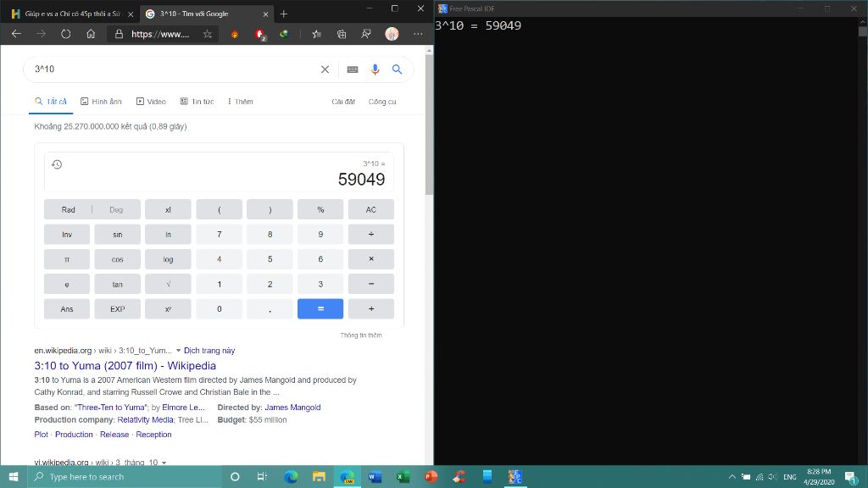Clear the Google search box text

pos(325,69)
